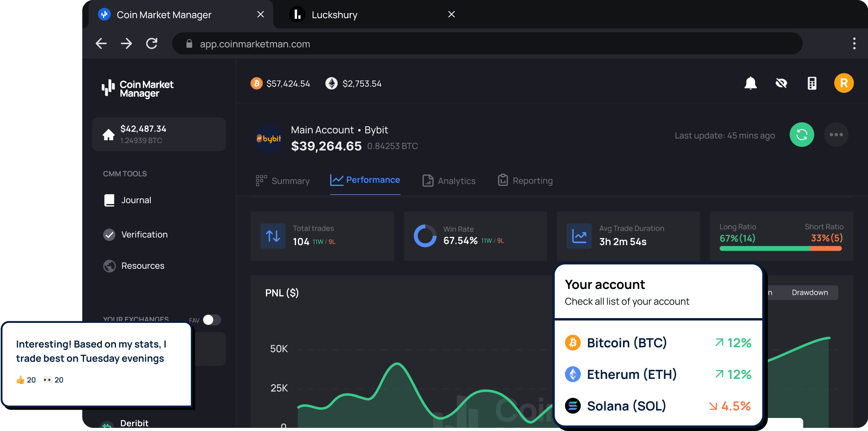
Task: Click the Win Rate donut indicator
Action: click(425, 236)
